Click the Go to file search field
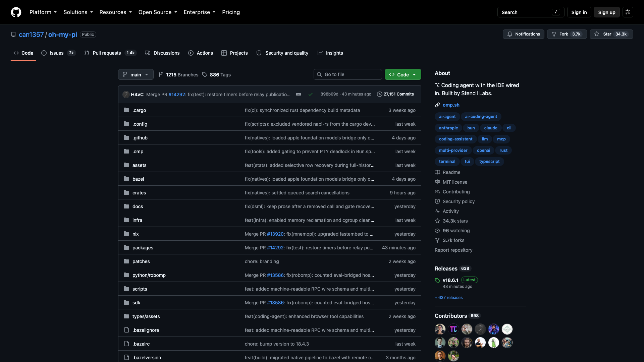644x362 pixels. [348, 74]
